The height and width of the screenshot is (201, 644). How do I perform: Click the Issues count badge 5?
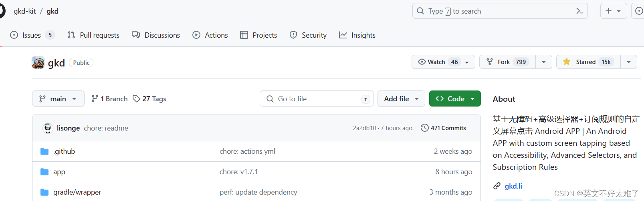50,35
